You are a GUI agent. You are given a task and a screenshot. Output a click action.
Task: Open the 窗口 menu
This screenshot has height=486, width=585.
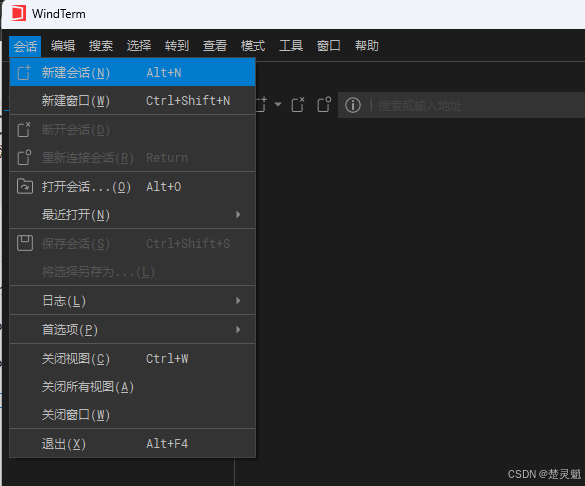[329, 46]
